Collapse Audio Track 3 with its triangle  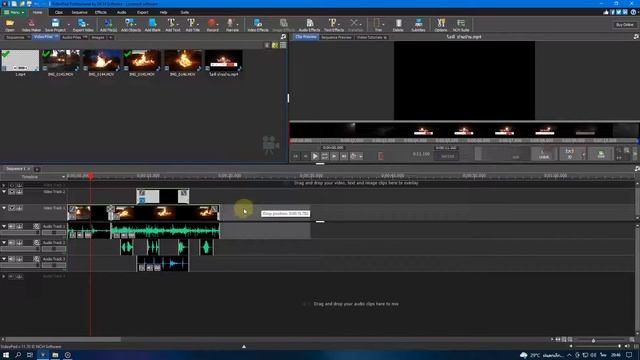tap(4, 259)
